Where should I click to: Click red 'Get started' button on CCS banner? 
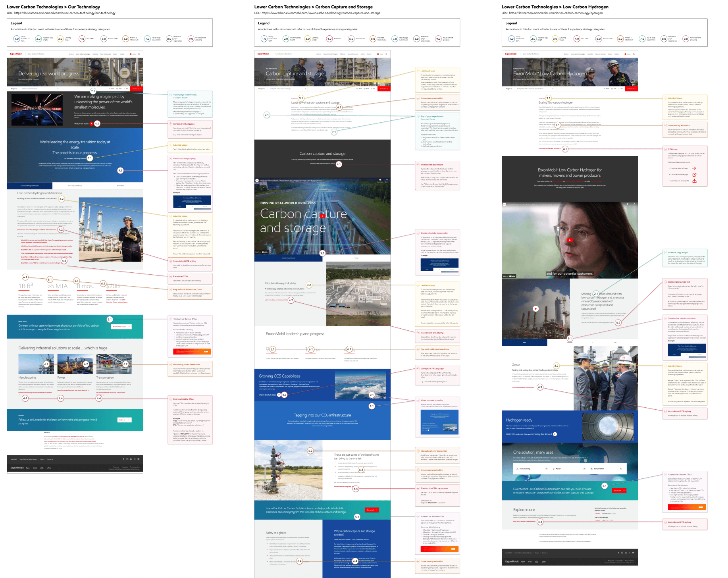click(372, 510)
